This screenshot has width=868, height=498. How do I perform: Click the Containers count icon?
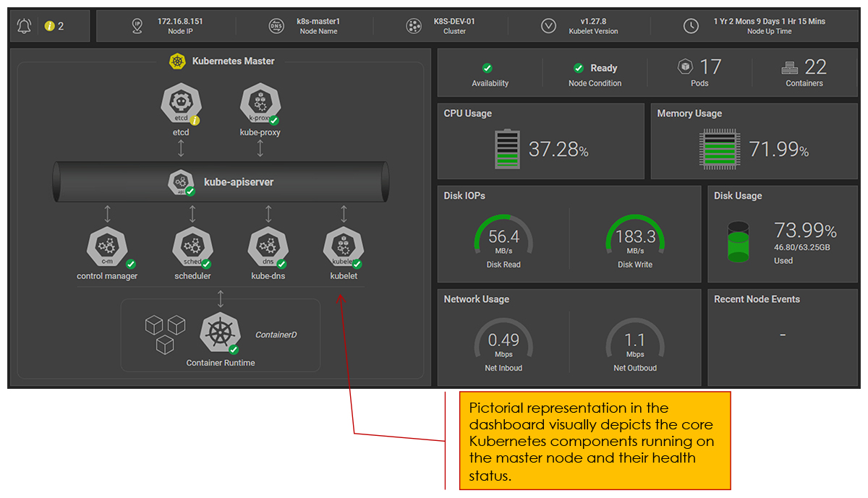coord(789,68)
